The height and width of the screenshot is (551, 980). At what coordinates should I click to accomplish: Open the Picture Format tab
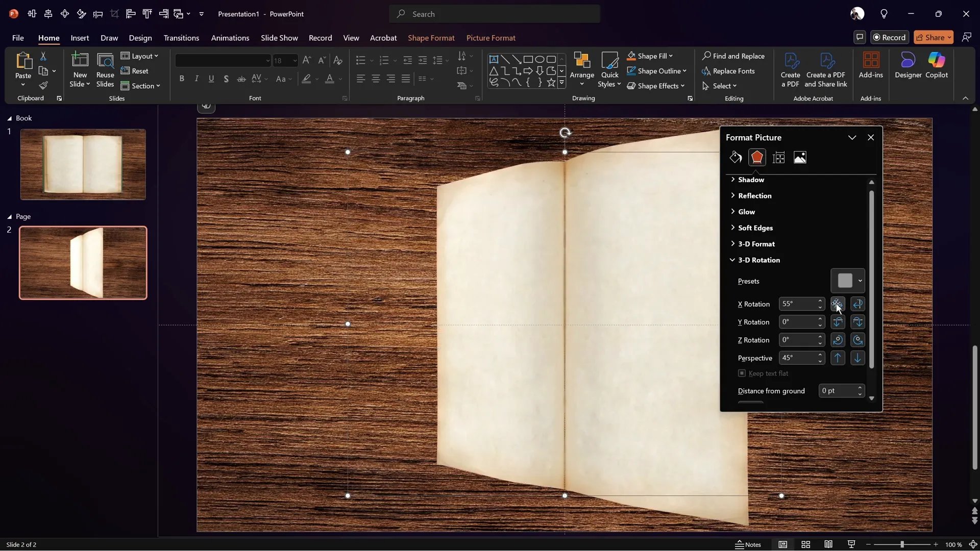click(x=491, y=38)
